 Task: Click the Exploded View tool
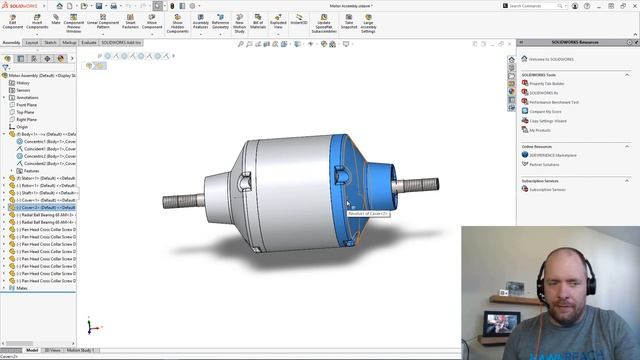278,22
